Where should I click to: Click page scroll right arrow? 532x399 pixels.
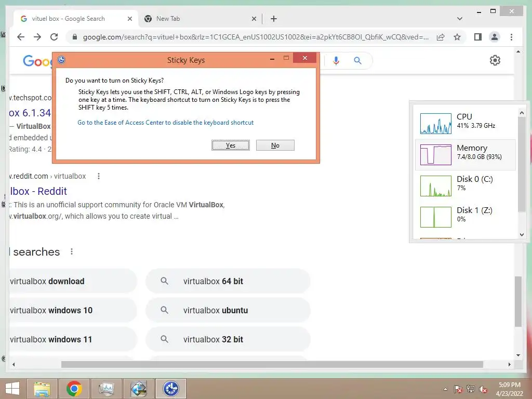click(x=509, y=364)
